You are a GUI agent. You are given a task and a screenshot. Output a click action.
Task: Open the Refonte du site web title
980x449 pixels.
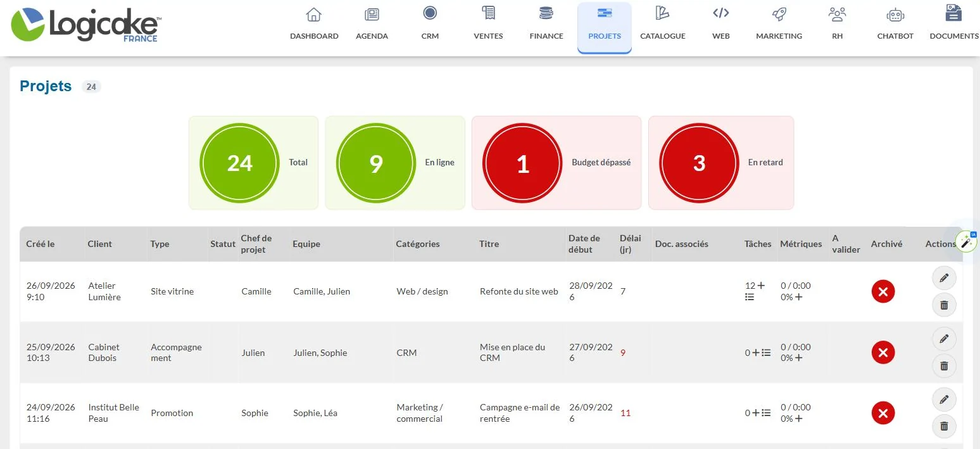tap(519, 291)
